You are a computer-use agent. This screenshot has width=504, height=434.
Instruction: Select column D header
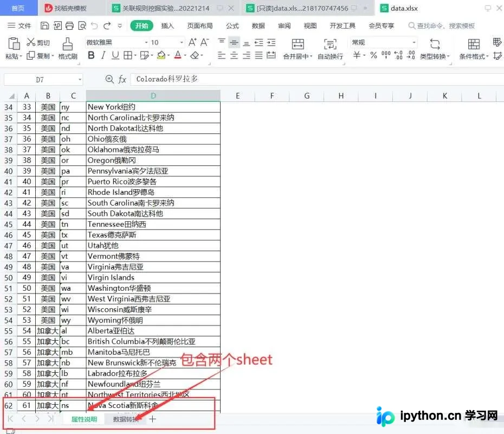pos(153,95)
